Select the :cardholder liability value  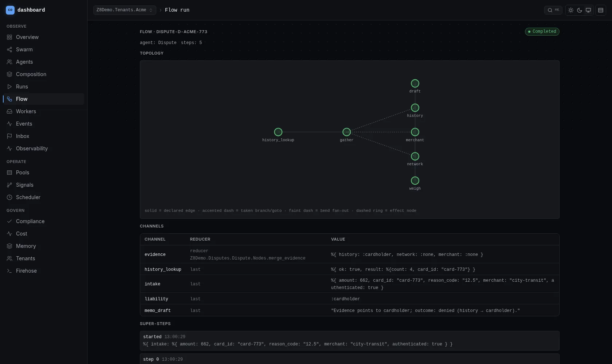(x=345, y=299)
